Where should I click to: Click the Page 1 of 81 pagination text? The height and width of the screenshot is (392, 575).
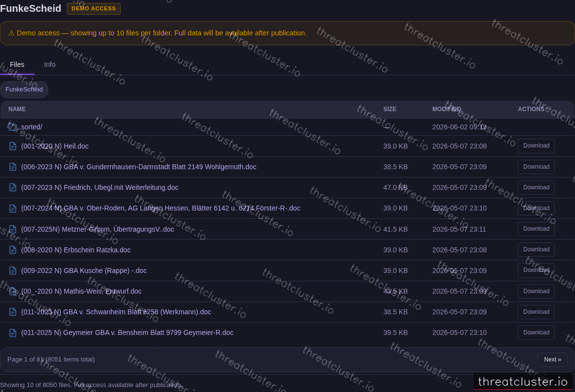coord(51,360)
